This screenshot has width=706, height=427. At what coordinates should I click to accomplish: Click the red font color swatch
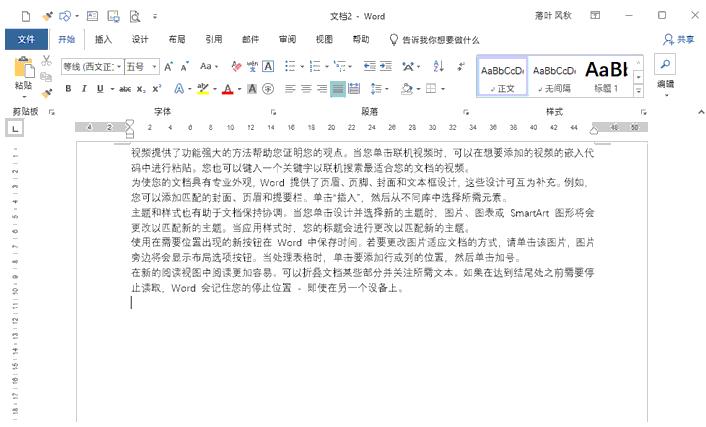tap(226, 89)
